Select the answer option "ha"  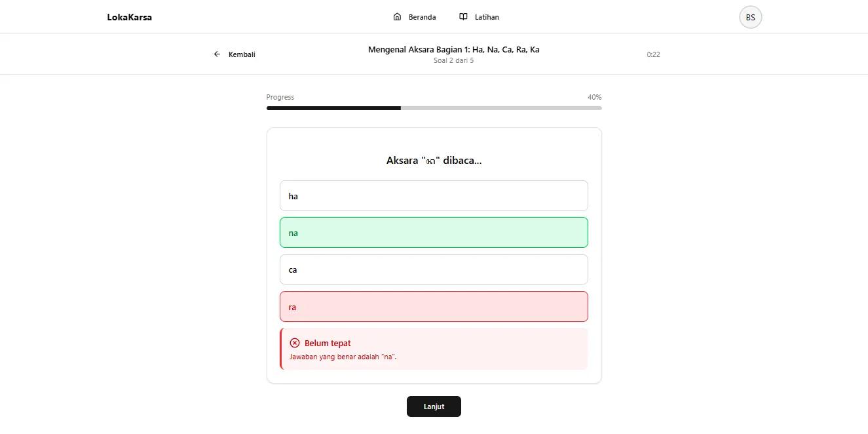[x=434, y=196]
